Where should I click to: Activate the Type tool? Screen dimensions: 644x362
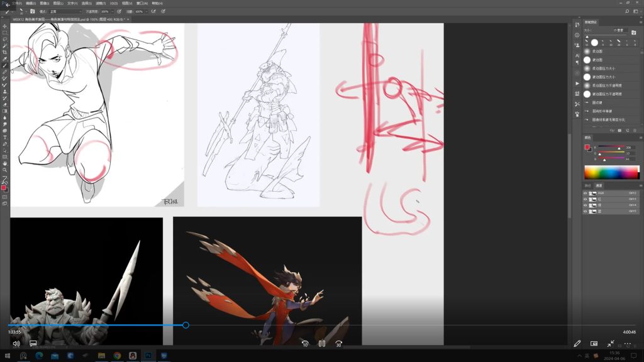(x=4, y=137)
